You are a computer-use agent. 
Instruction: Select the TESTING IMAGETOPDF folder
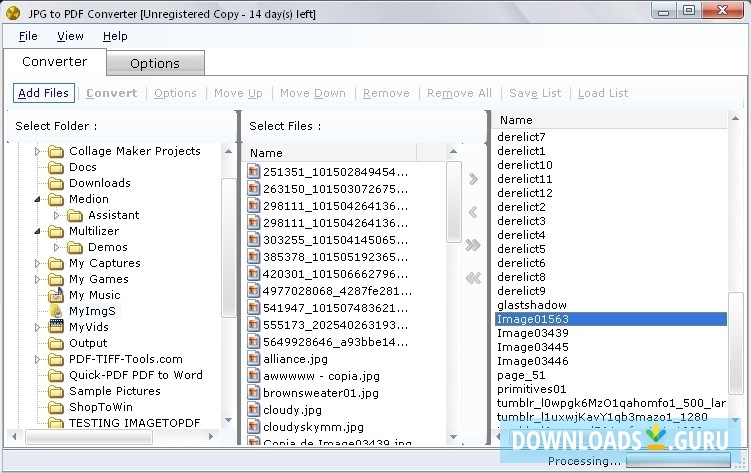click(x=135, y=423)
